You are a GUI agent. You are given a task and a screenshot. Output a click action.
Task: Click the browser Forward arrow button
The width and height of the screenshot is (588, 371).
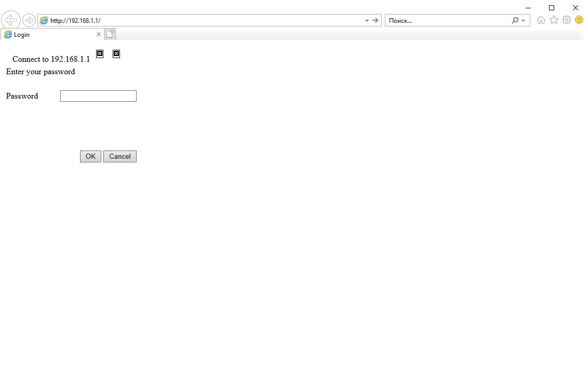click(x=29, y=20)
